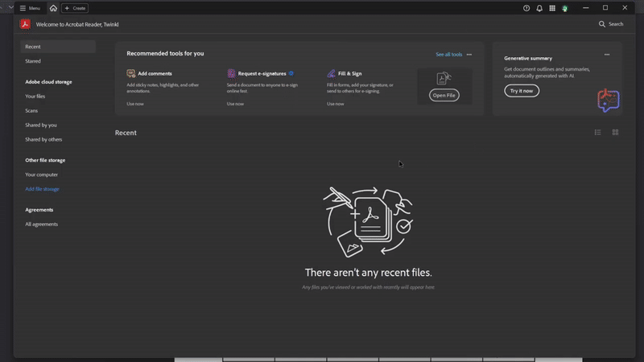
Task: Select the Recent sidebar item
Action: pos(58,47)
